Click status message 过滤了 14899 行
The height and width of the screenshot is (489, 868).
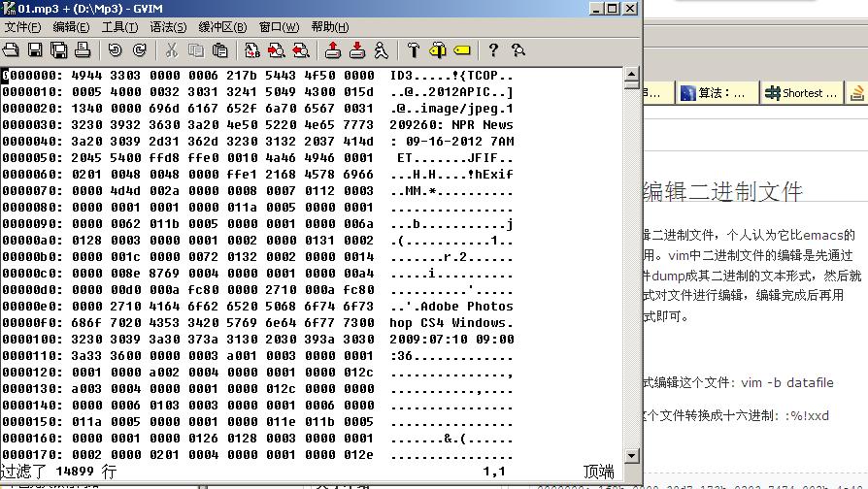pos(58,472)
